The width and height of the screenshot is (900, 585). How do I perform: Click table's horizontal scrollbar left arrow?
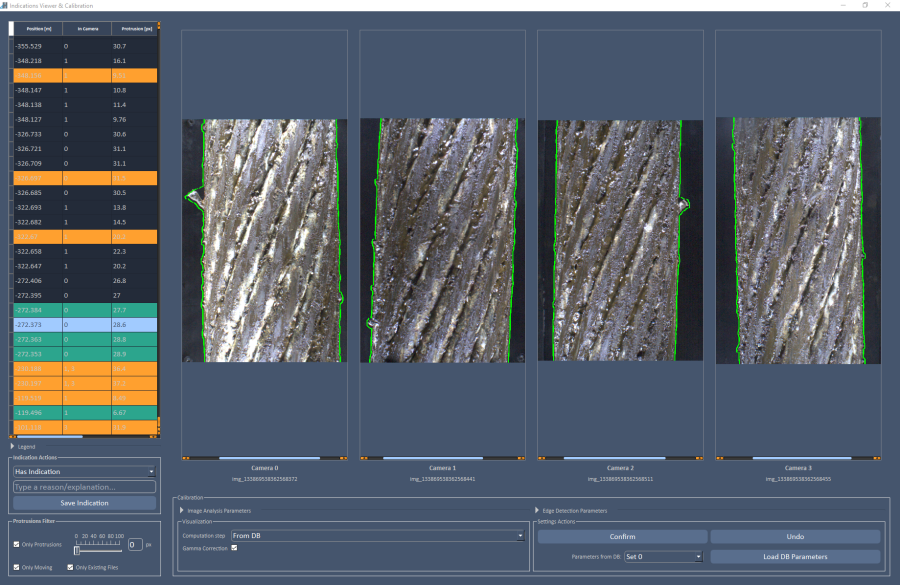point(13,437)
